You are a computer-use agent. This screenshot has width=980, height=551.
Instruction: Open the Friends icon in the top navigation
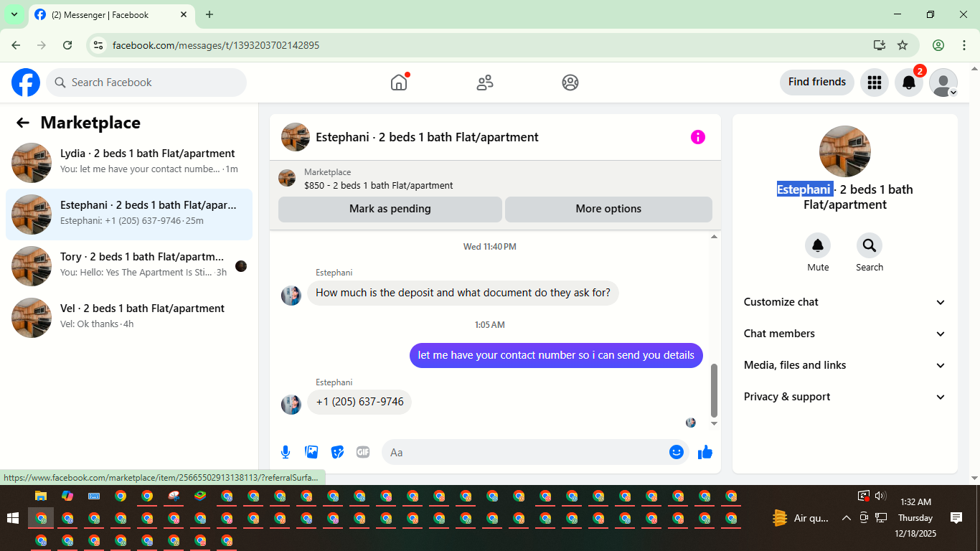[485, 83]
